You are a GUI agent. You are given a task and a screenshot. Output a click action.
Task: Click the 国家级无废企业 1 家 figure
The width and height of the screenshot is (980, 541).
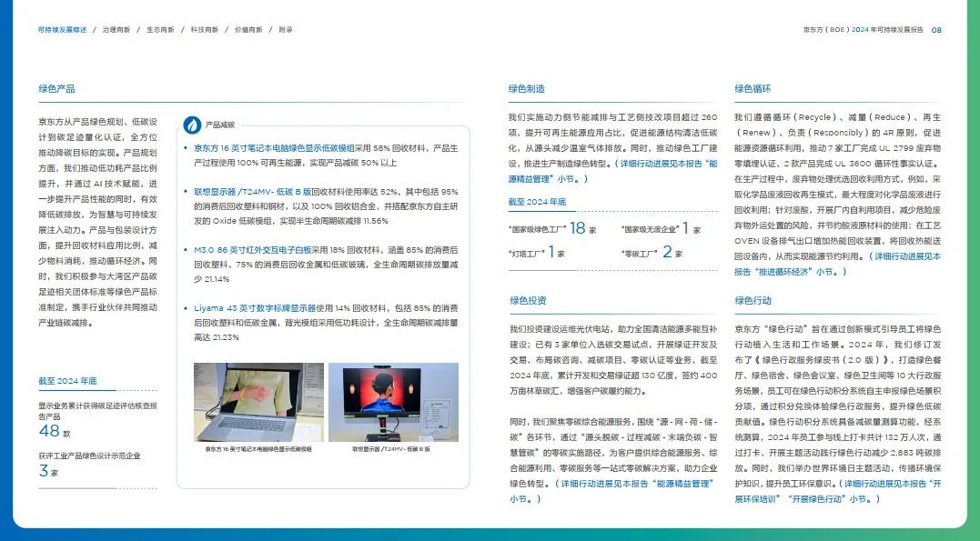(662, 228)
